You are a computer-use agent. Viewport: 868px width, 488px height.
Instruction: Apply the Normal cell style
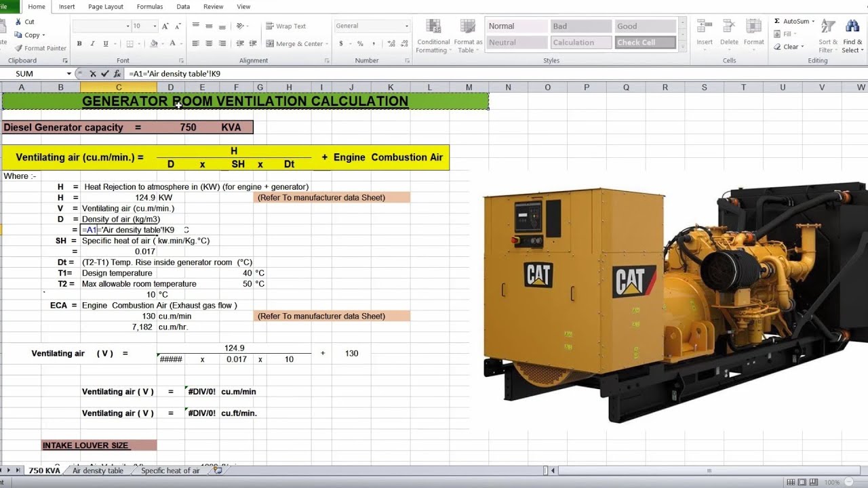[x=517, y=26]
